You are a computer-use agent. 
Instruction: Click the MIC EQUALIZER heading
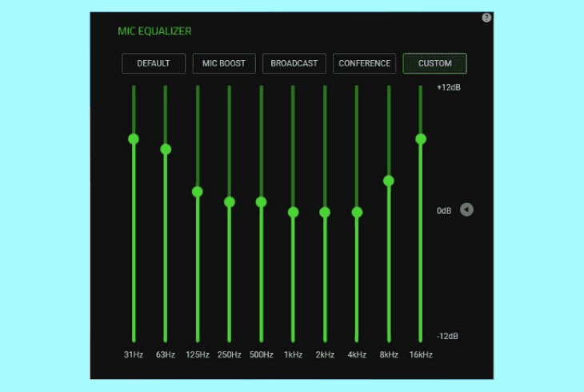click(154, 31)
